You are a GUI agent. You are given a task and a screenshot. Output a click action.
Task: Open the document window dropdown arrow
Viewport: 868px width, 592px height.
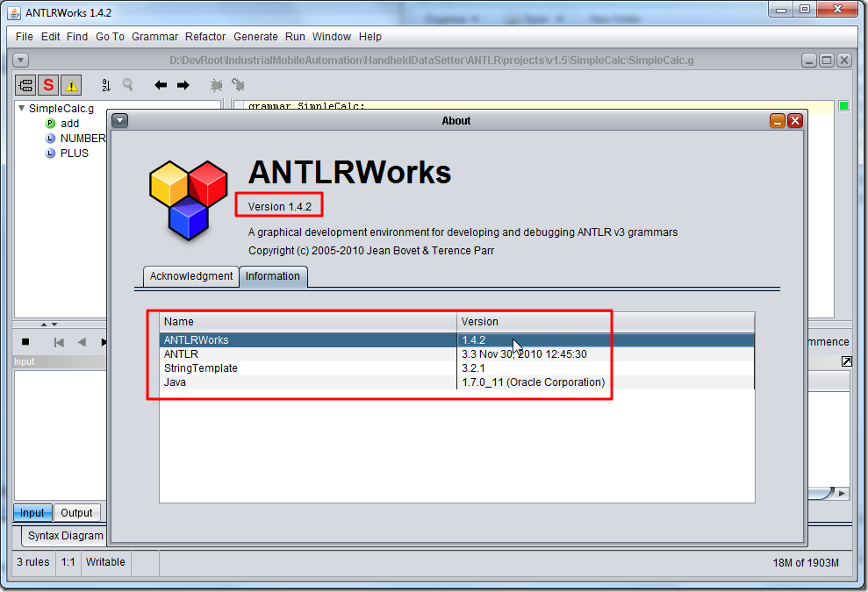20,60
